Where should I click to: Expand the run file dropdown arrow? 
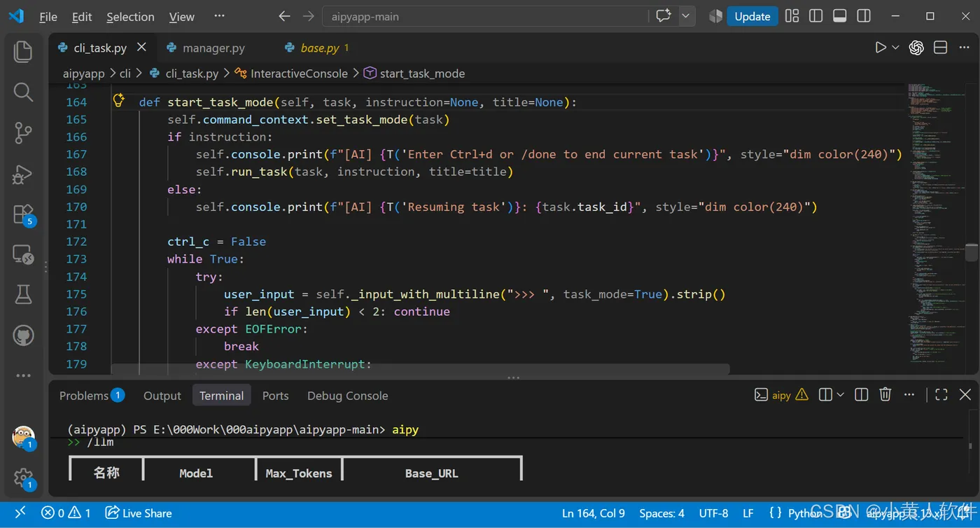click(895, 48)
